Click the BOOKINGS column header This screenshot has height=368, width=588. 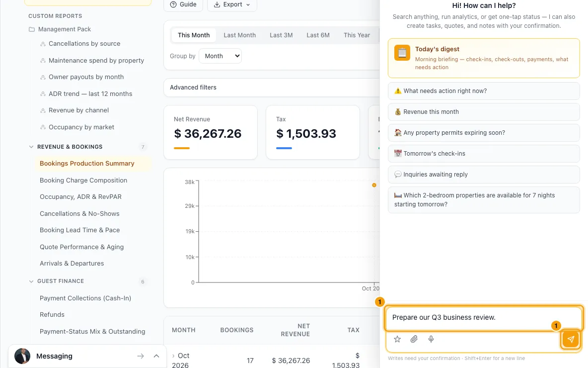click(236, 330)
